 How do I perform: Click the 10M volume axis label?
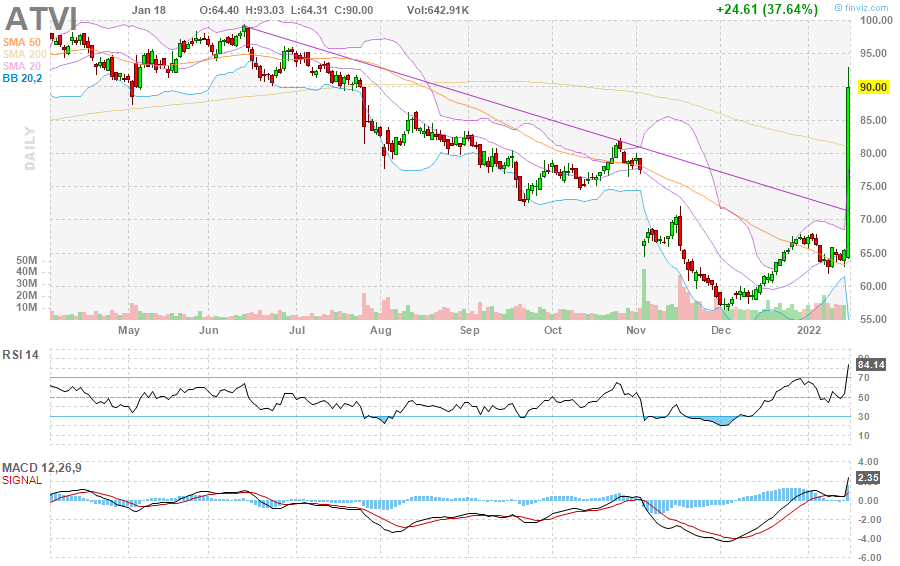tap(26, 308)
